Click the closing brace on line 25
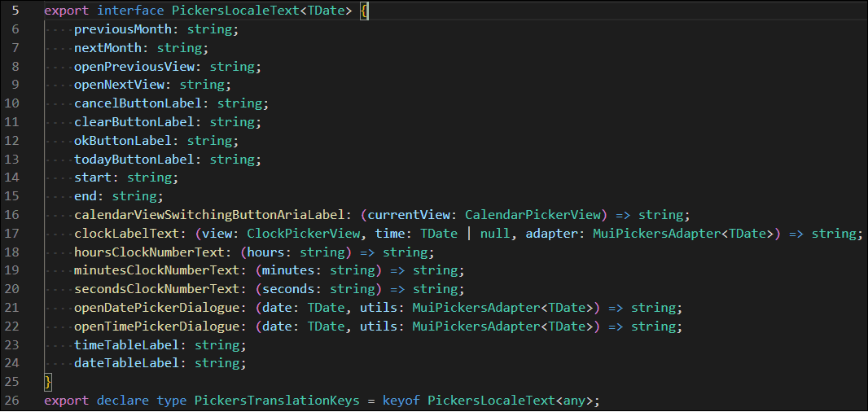This screenshot has height=412, width=868. pos(48,382)
